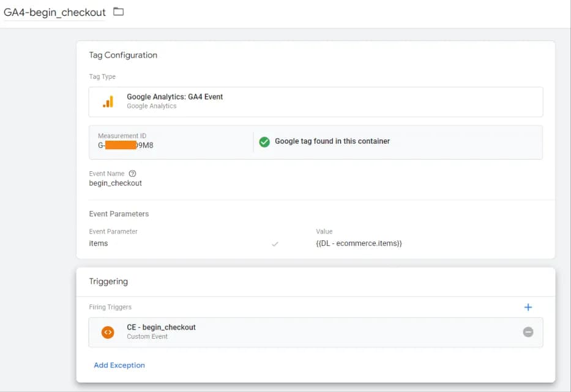This screenshot has width=571, height=392.
Task: Click the Tag Type label
Action: tap(102, 76)
